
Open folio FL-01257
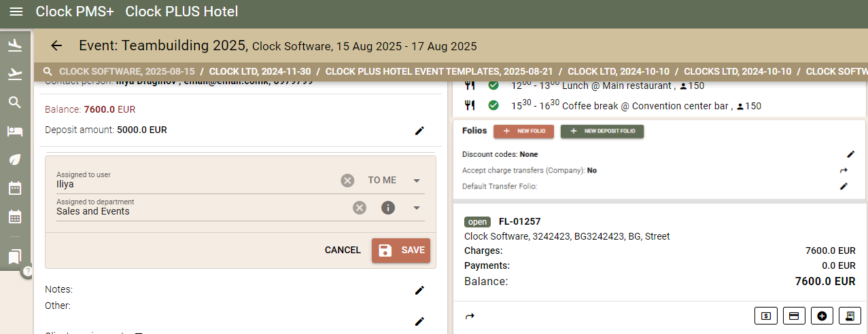[x=519, y=221]
